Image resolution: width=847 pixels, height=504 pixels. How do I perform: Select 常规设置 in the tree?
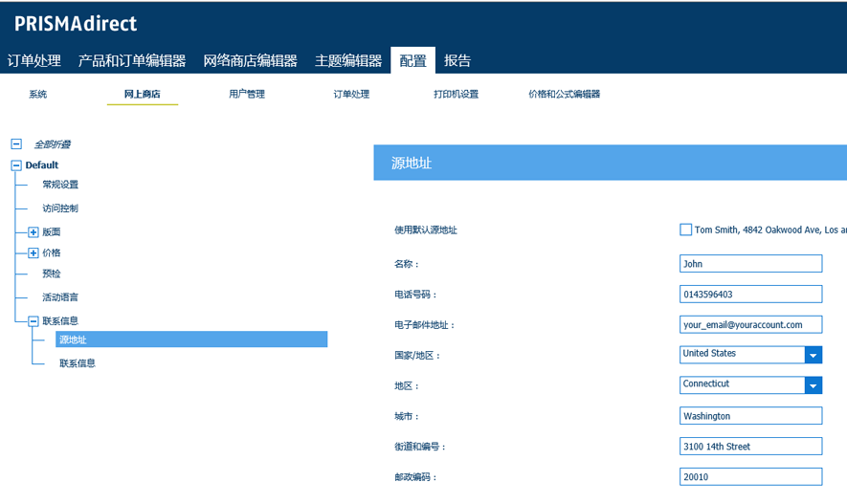[60, 185]
